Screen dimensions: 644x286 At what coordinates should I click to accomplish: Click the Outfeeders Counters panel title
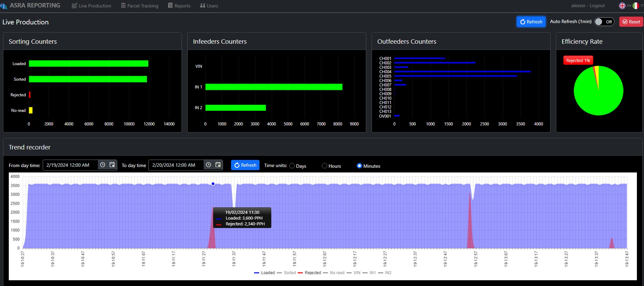[406, 41]
